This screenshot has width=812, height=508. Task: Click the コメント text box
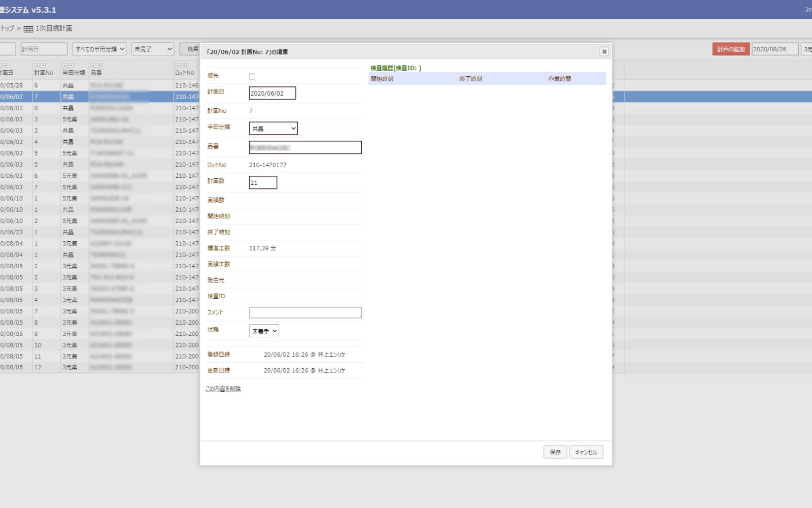click(x=306, y=312)
